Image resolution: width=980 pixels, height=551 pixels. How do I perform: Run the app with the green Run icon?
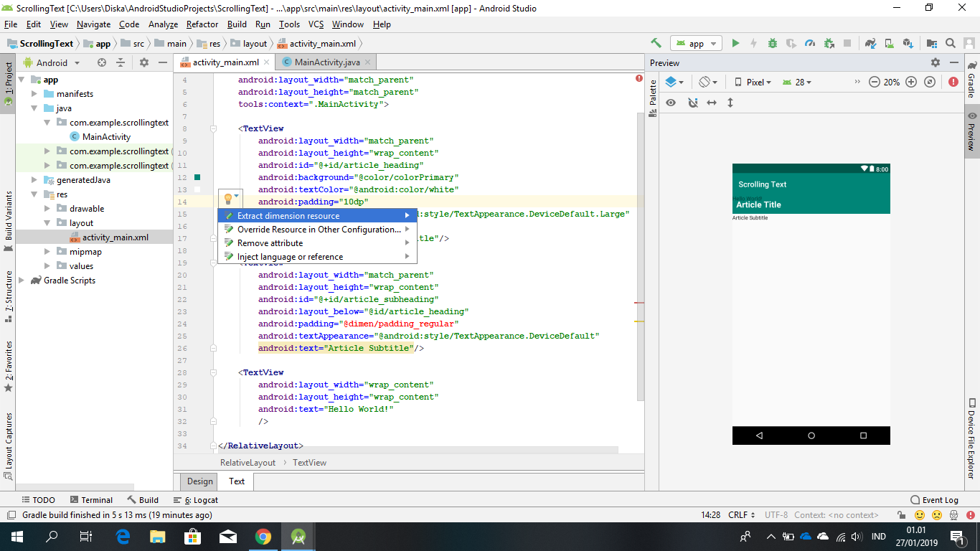coord(735,43)
